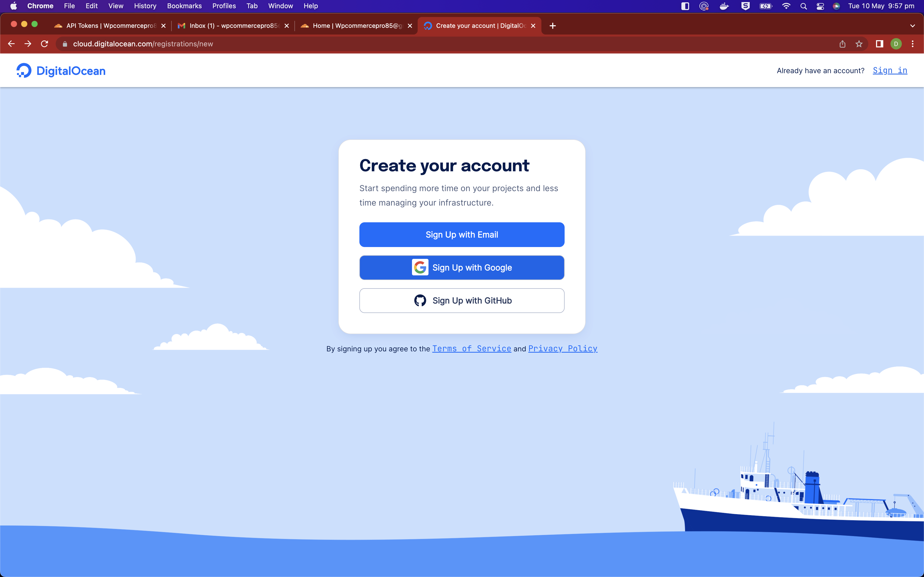Click Sign Up with Email button

pyautogui.click(x=462, y=235)
